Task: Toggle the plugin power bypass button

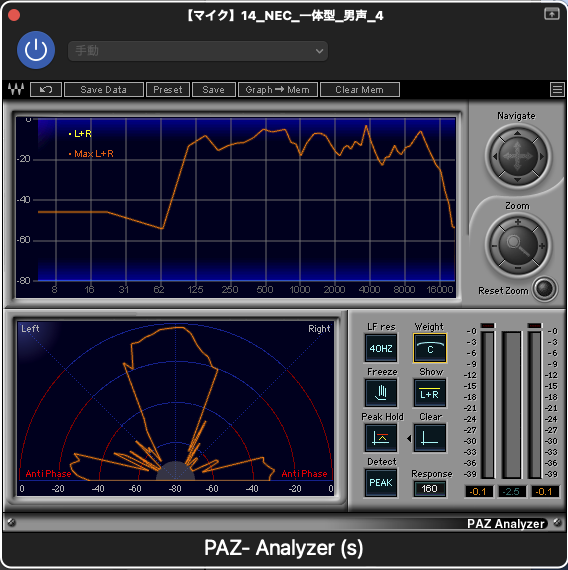Action: click(x=36, y=50)
